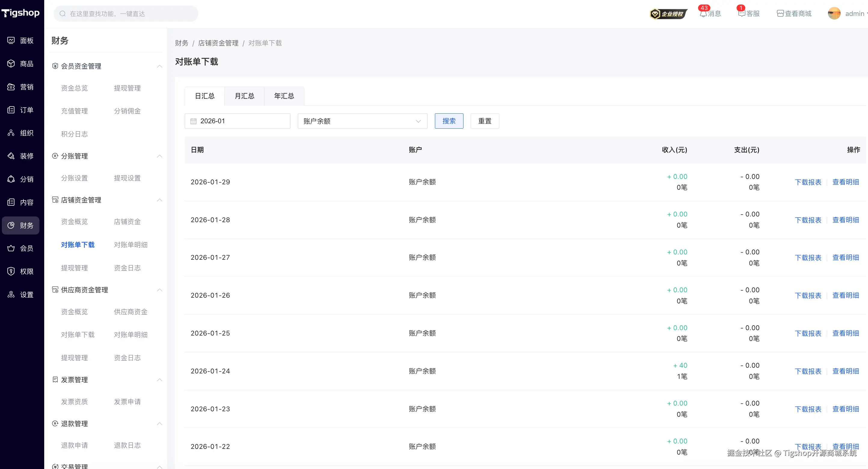Open the 账户余额 account type dropdown

pyautogui.click(x=362, y=121)
